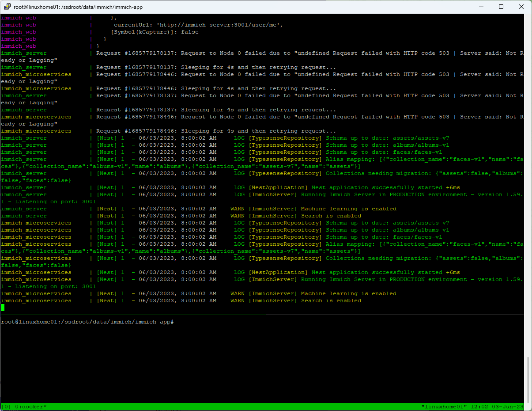Click immich_microservices "Collections needing migration" line

(x=262, y=262)
